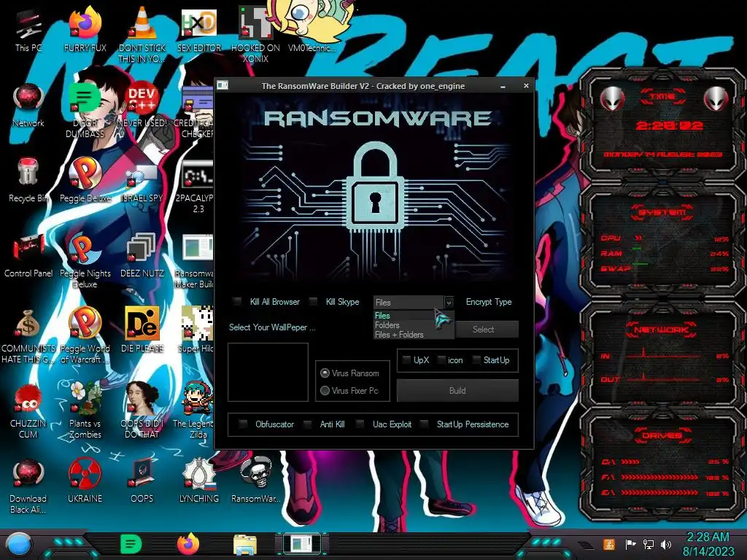The height and width of the screenshot is (560, 747).
Task: Tick the Kill Skype checkbox
Action: 313,301
